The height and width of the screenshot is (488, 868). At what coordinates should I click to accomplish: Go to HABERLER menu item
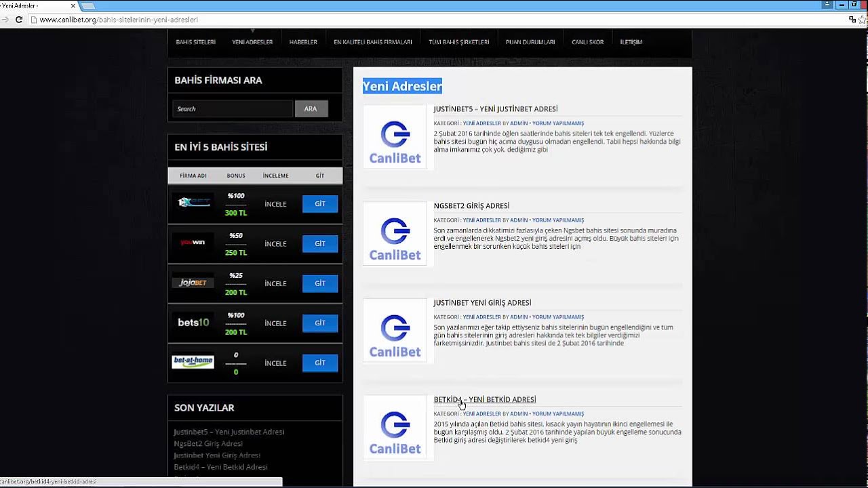[x=303, y=42]
